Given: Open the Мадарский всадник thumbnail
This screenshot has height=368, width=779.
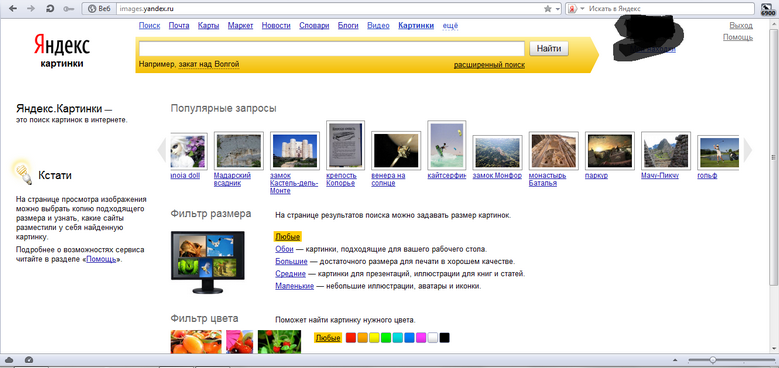Looking at the screenshot, I should [x=238, y=150].
